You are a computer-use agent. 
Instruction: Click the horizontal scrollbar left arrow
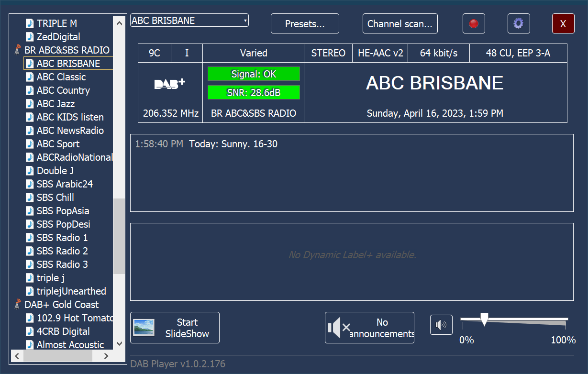[17, 356]
